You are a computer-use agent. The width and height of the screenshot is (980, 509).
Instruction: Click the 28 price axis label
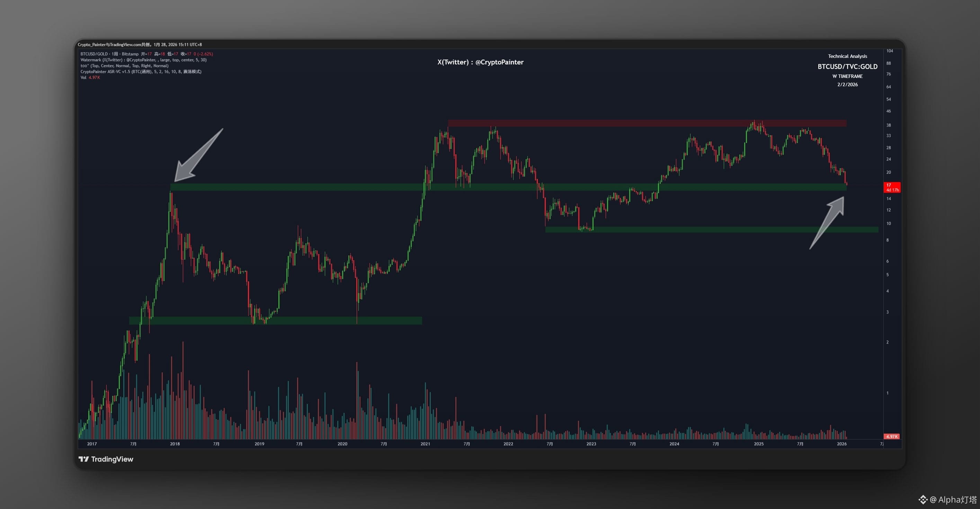point(889,148)
